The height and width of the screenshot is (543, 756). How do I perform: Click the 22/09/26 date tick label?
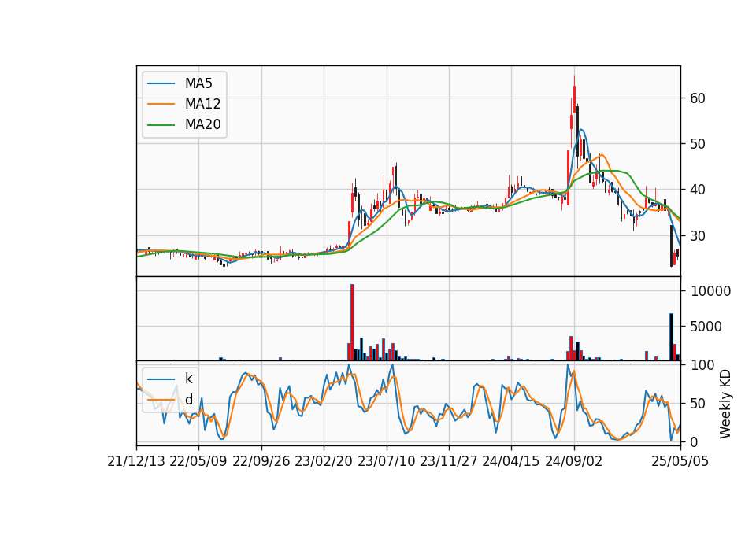261,461
